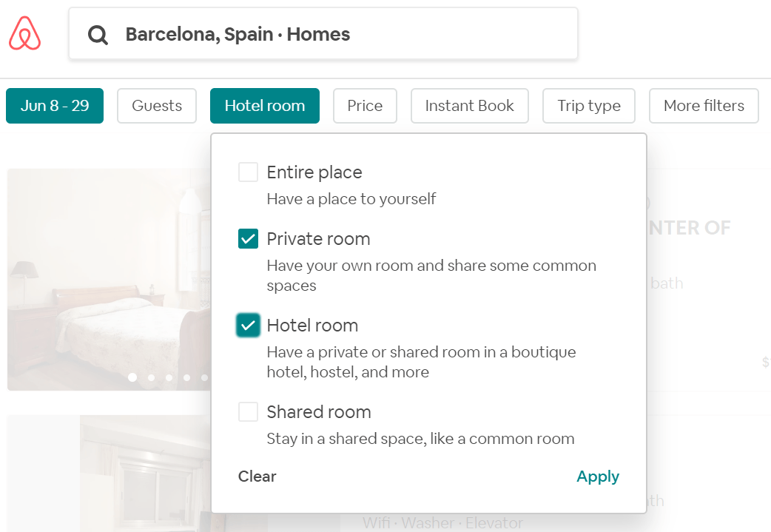Open the Price filter
The image size is (771, 532).
pos(365,106)
